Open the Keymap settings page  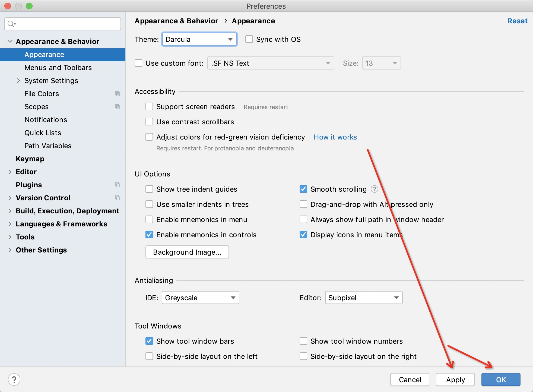(x=30, y=159)
